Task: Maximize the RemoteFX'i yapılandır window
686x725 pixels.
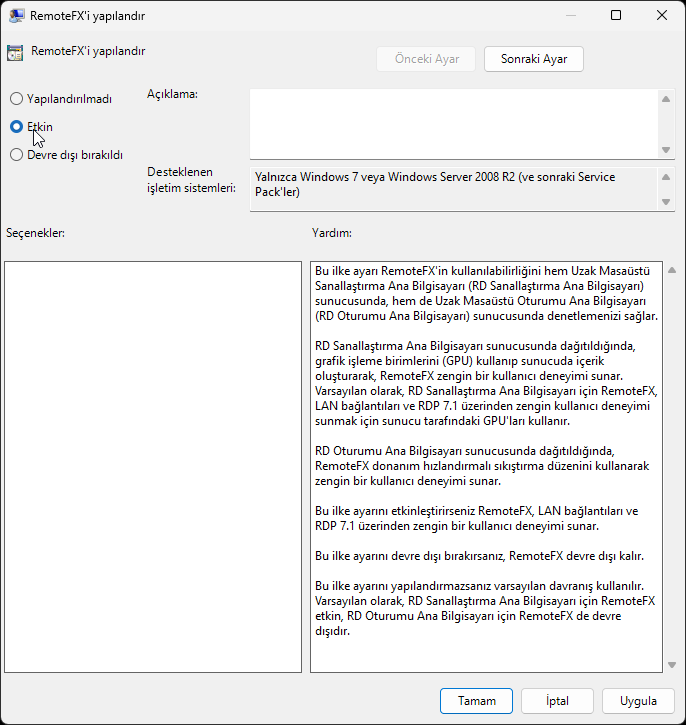Action: [616, 15]
